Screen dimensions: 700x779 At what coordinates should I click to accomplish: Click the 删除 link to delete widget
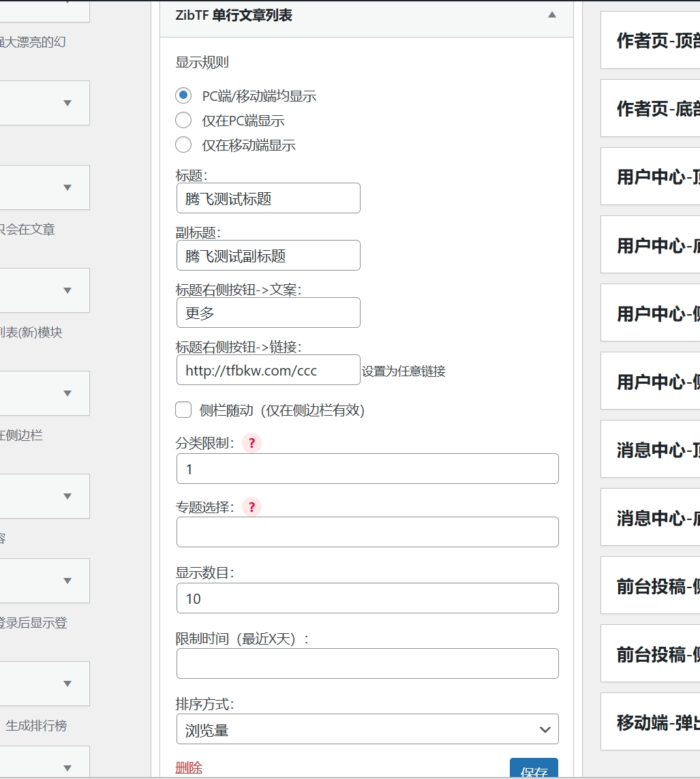click(x=188, y=767)
